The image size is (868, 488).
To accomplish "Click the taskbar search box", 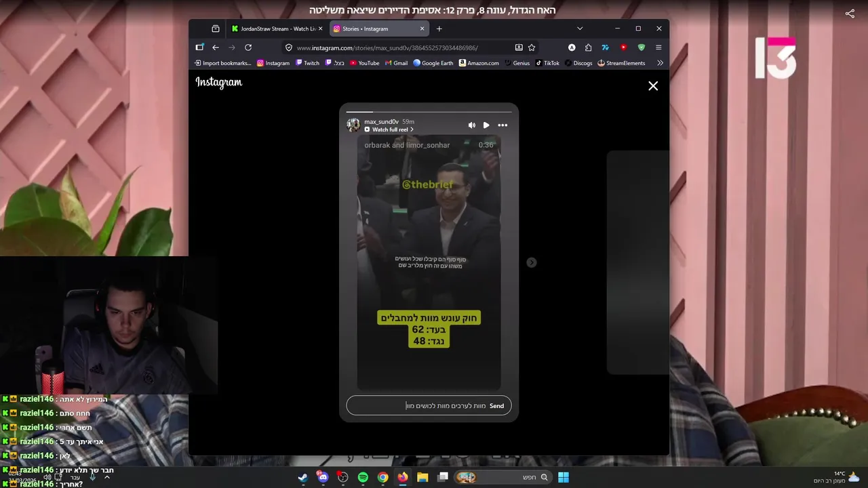I will pyautogui.click(x=502, y=477).
